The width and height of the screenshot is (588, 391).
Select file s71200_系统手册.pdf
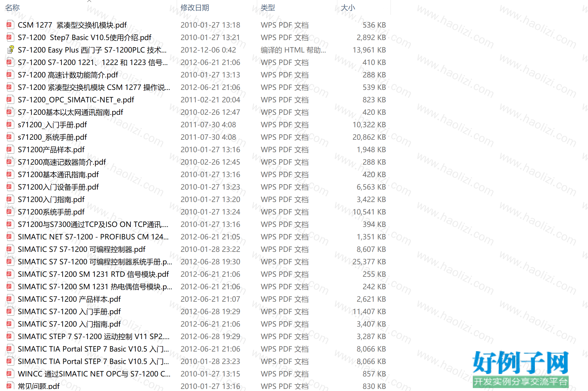click(52, 137)
